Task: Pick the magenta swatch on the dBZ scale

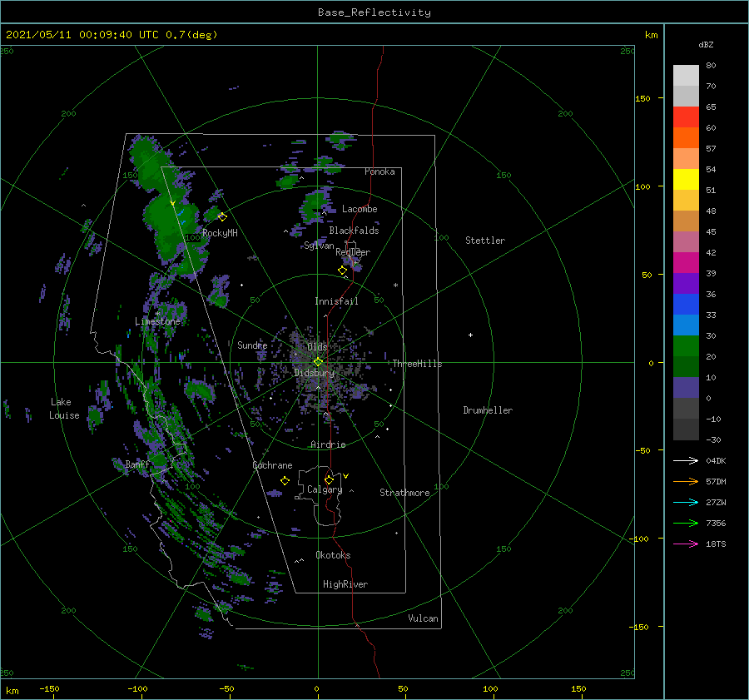Action: (686, 263)
